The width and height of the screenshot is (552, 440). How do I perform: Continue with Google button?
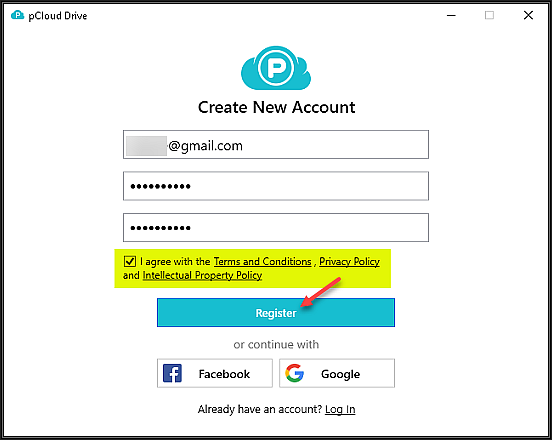pos(337,373)
